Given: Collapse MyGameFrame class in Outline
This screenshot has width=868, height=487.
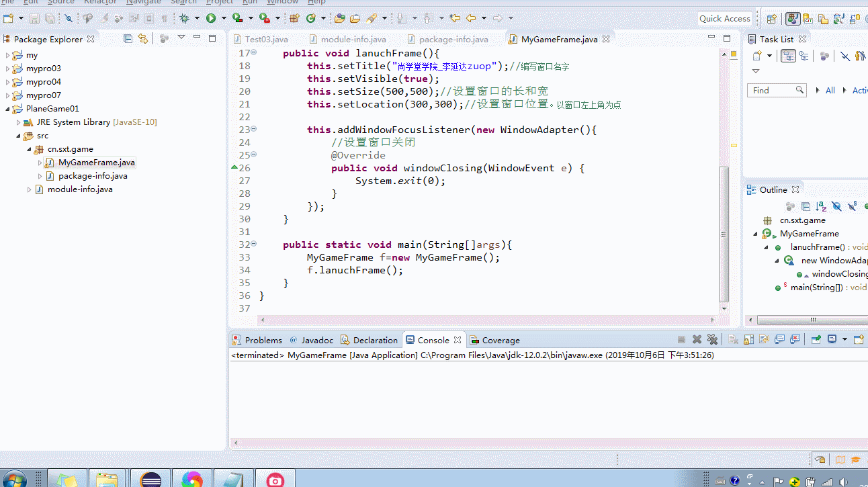Looking at the screenshot, I should [x=756, y=234].
